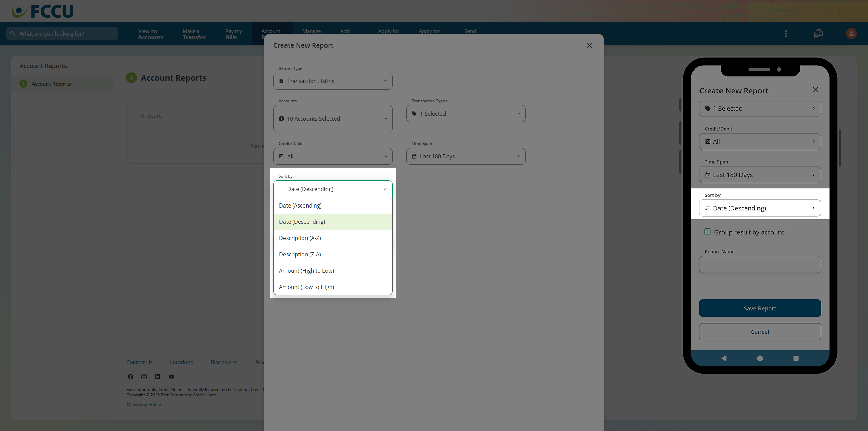Open Pay my Bills nav item
This screenshot has width=868, height=431.
coord(234,34)
